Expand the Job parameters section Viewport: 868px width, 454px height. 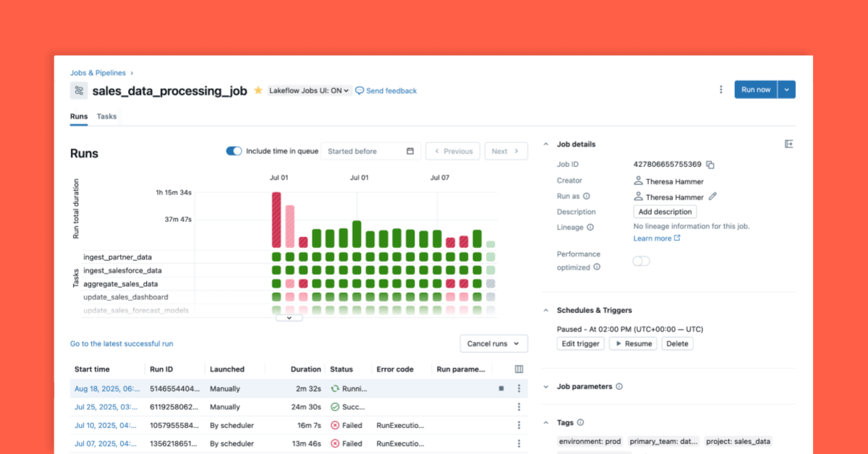[546, 387]
